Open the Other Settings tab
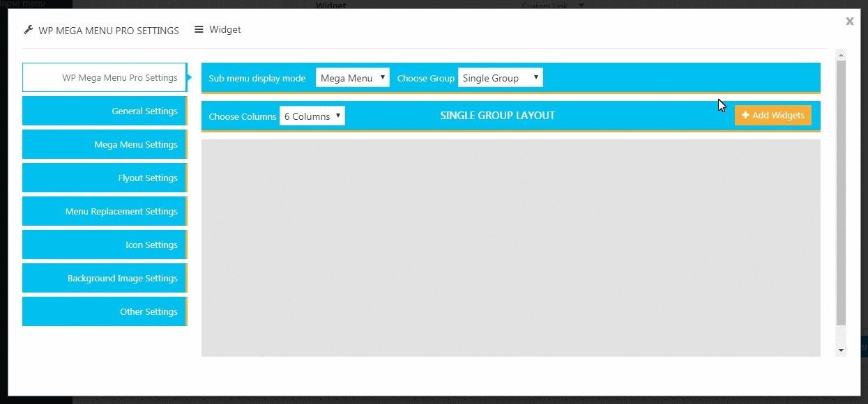868x404 pixels. click(105, 311)
